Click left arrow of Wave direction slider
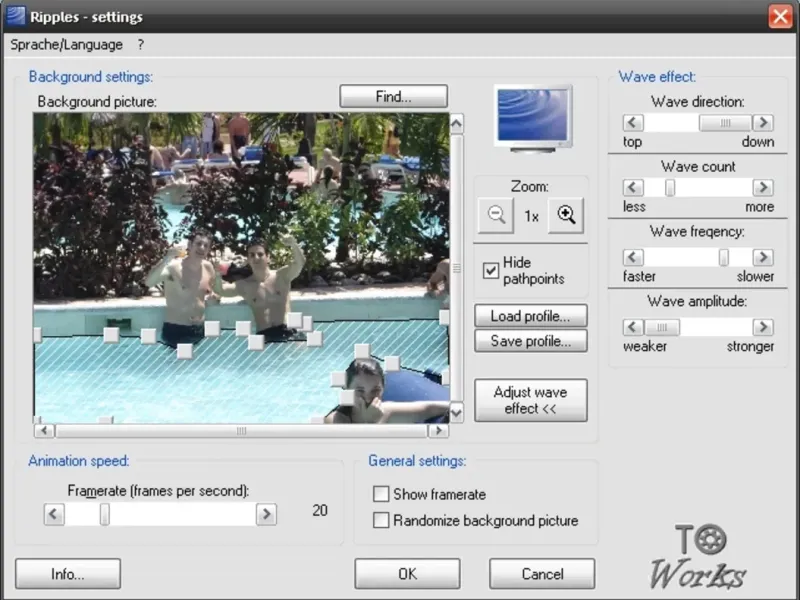 633,122
